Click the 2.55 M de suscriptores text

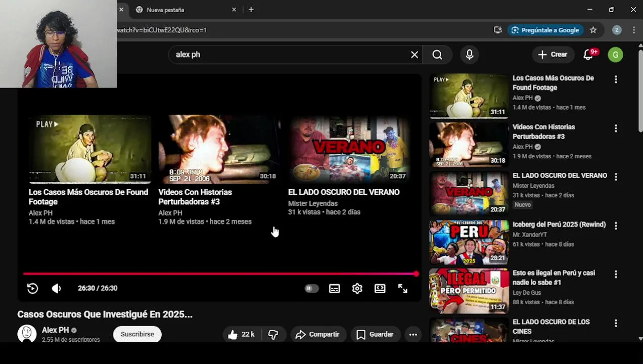coord(71,340)
